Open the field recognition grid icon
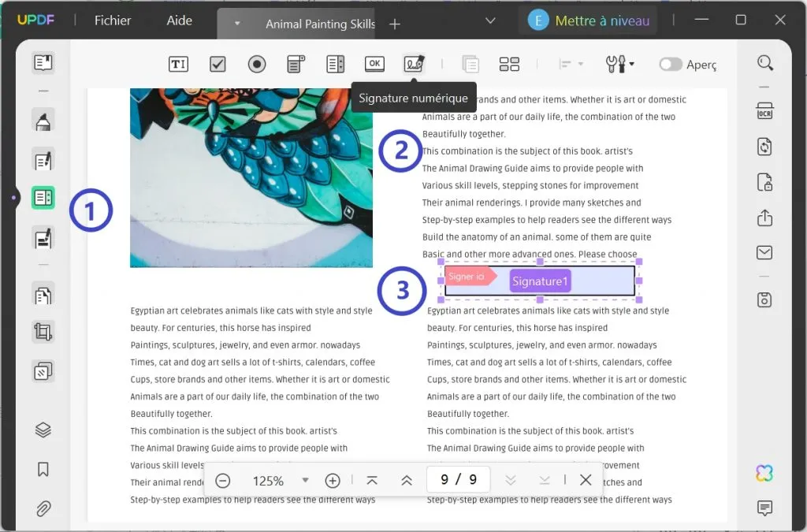The height and width of the screenshot is (532, 807). pos(509,65)
